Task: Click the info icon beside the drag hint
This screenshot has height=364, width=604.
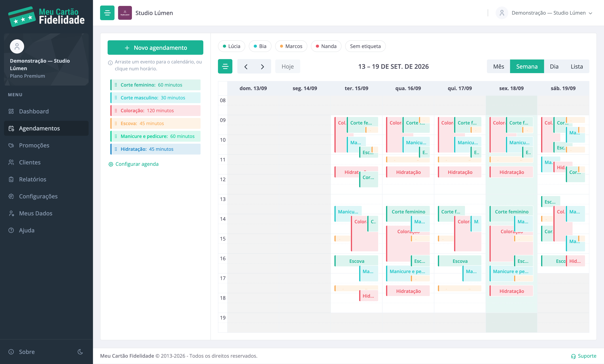Action: [110, 63]
